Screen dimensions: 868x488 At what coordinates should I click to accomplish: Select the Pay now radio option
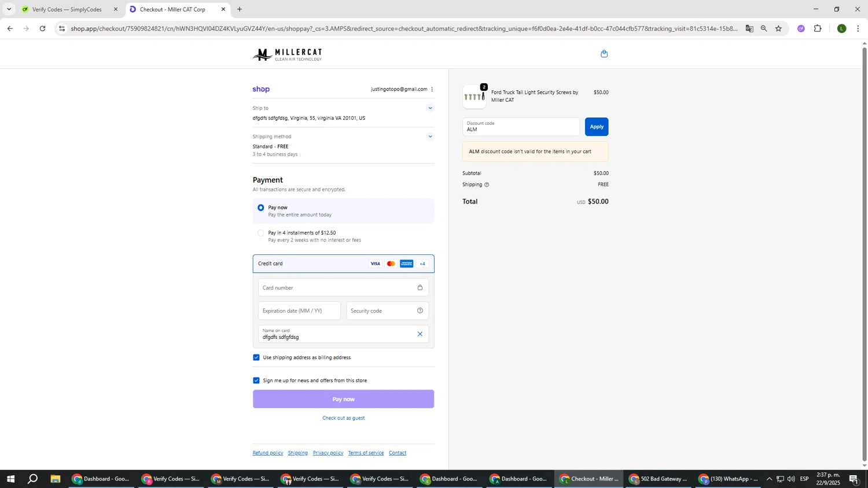(x=261, y=208)
